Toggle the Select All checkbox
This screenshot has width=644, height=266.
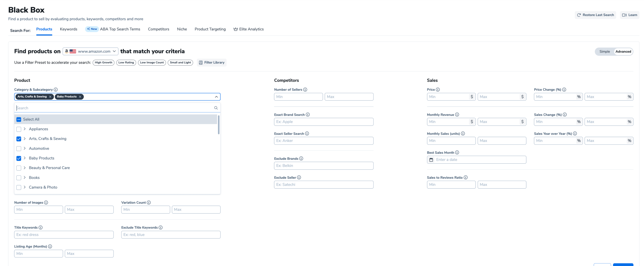(19, 120)
